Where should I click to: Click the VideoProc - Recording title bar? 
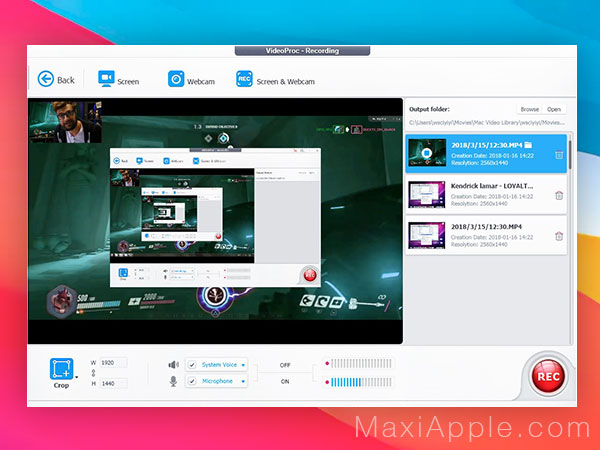tap(302, 51)
